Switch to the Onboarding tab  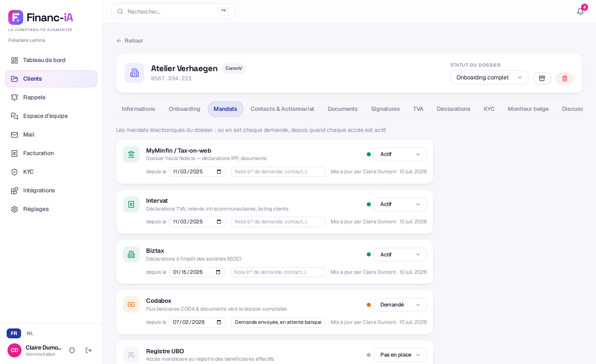(x=184, y=109)
